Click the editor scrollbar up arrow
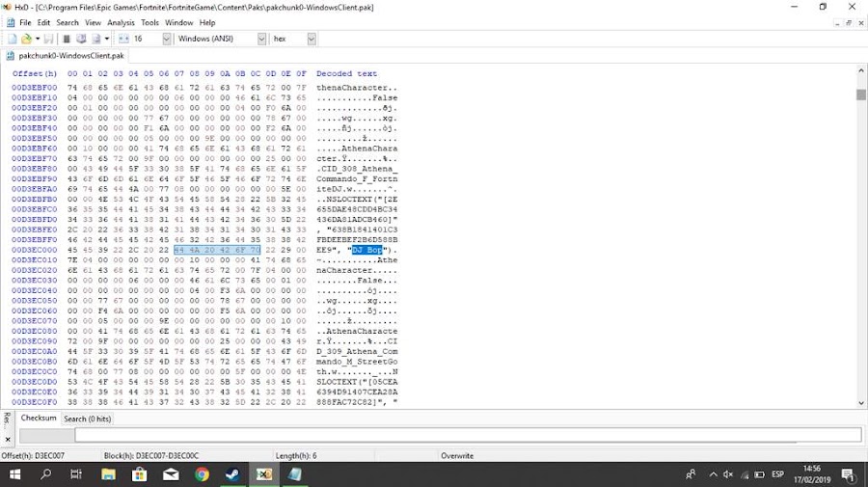This screenshot has height=487, width=868. coord(861,70)
